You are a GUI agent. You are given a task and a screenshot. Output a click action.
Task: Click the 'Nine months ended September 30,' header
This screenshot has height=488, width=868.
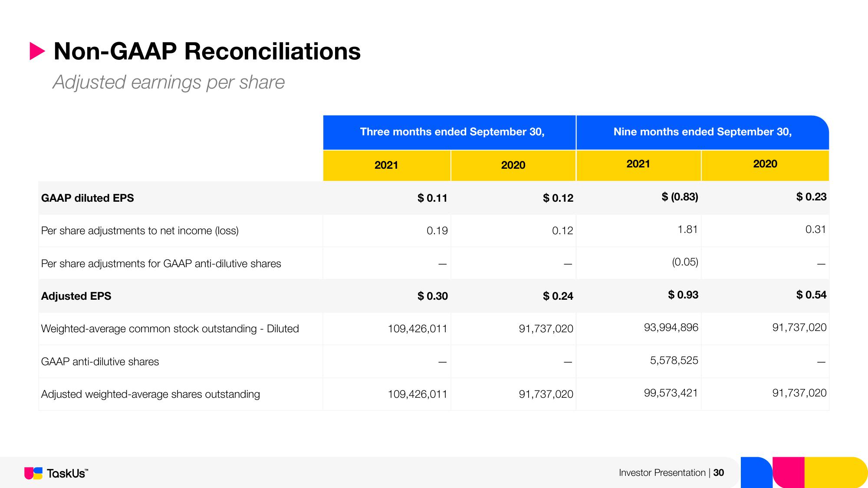pyautogui.click(x=702, y=132)
